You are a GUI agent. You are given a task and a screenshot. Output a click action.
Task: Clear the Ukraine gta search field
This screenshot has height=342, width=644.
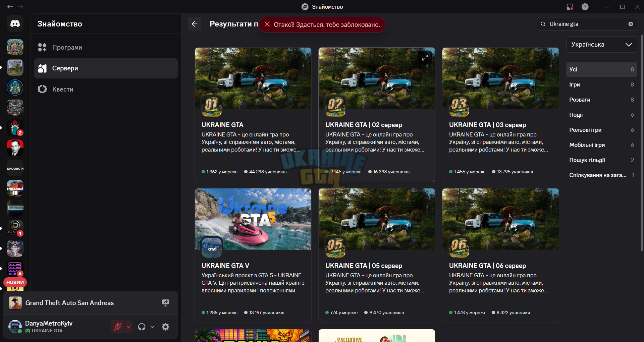[x=631, y=24]
